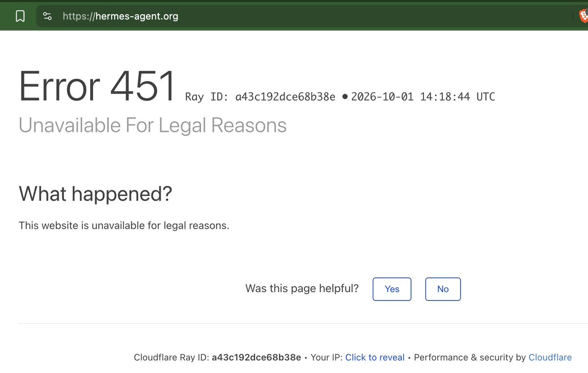Click the What happened? heading
The image size is (588, 373).
click(96, 195)
